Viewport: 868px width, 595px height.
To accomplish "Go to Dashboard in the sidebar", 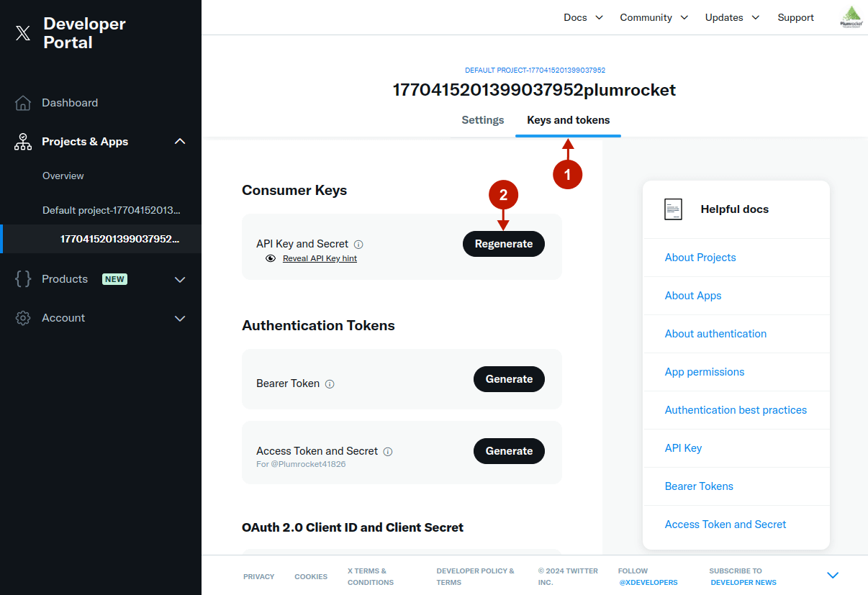I will 70,103.
